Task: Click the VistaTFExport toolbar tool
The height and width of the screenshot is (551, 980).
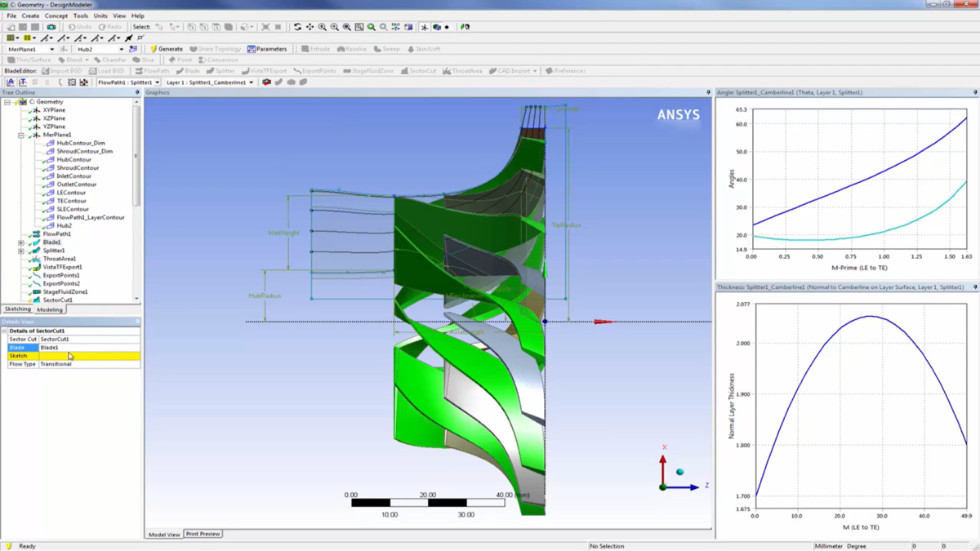Action: coord(264,71)
